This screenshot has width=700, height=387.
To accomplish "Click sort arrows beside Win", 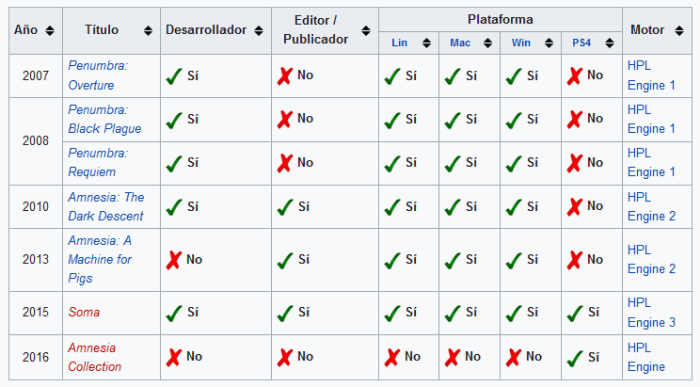I will pyautogui.click(x=549, y=43).
